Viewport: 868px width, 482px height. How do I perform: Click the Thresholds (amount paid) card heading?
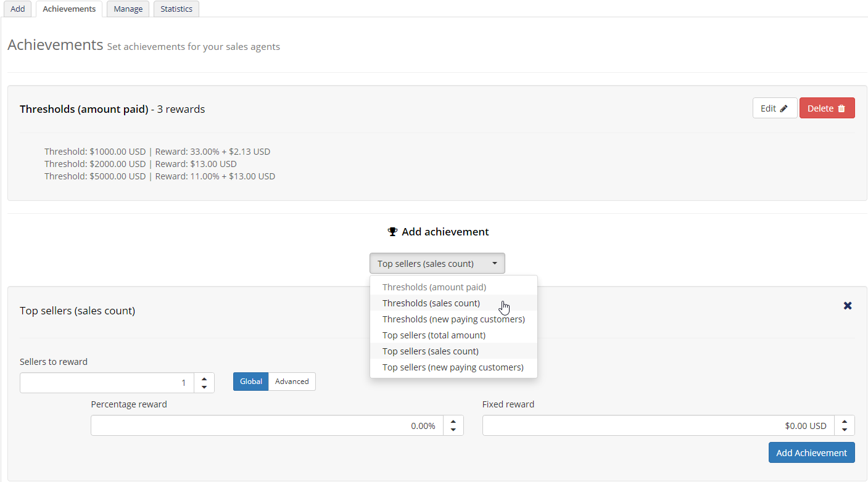112,109
